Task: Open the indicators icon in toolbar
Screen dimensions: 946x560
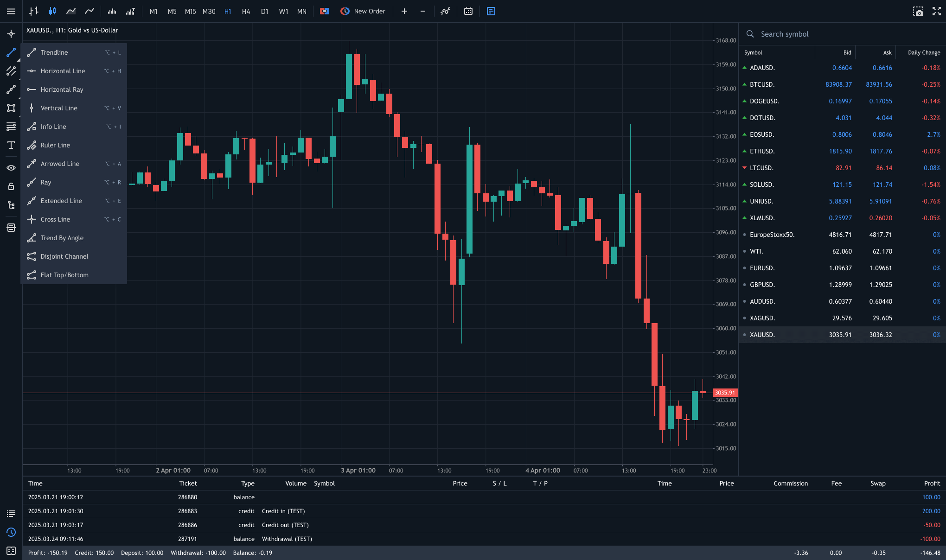Action: pos(445,11)
